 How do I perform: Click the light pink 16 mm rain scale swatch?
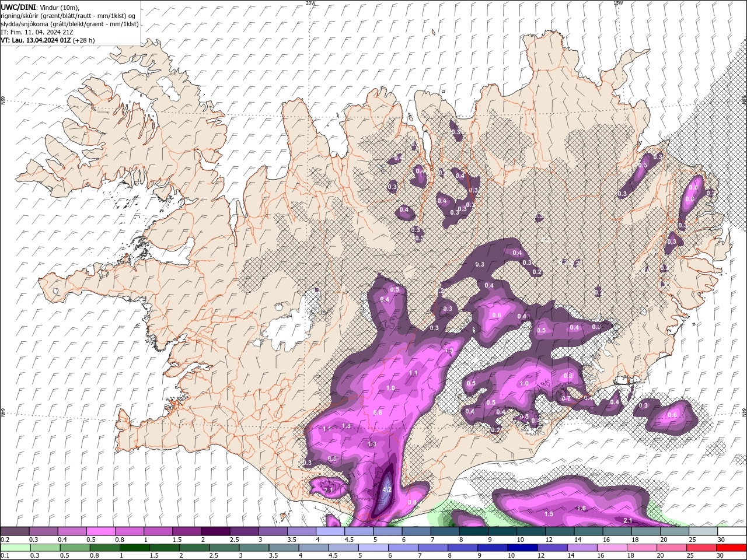click(612, 548)
